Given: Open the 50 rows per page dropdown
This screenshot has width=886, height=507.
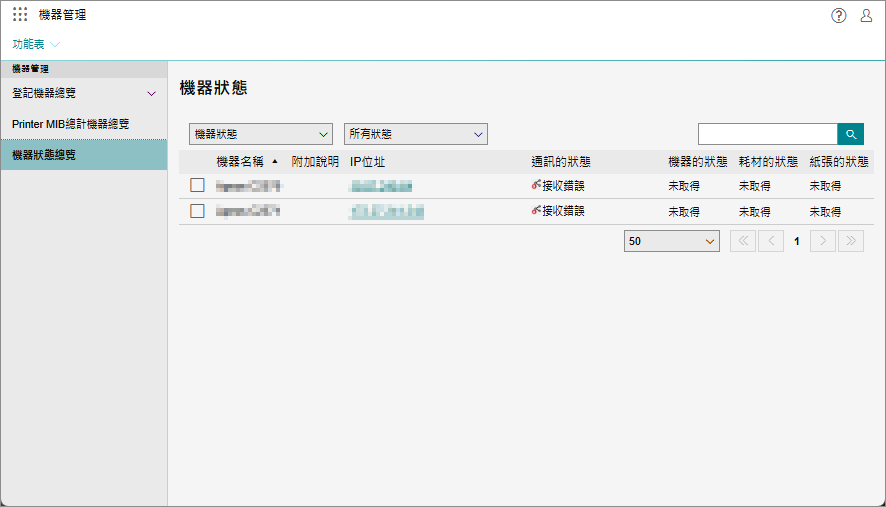Looking at the screenshot, I should (x=672, y=241).
